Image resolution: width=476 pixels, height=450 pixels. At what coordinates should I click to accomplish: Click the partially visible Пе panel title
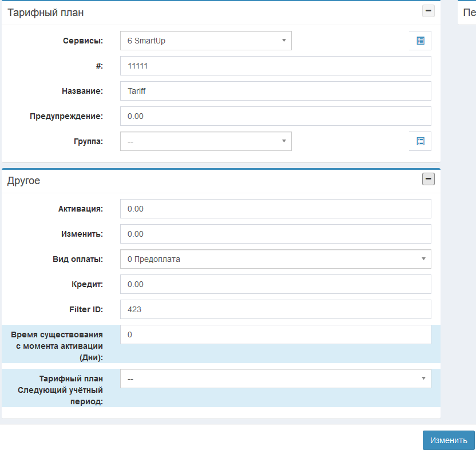469,12
